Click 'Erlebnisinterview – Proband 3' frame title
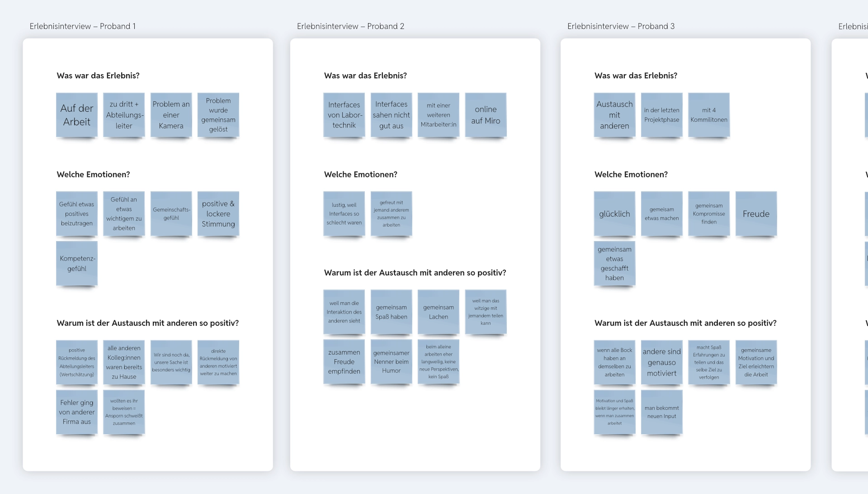This screenshot has width=868, height=494. (x=621, y=26)
